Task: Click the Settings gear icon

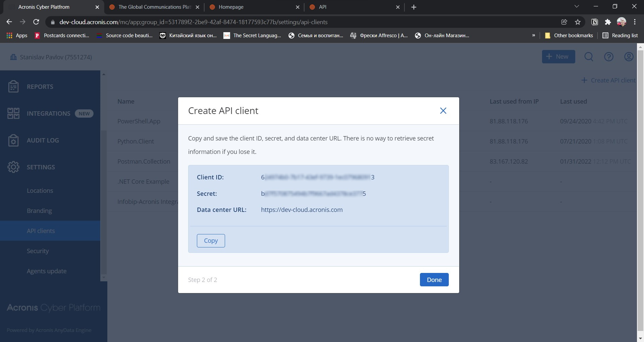Action: (x=13, y=167)
